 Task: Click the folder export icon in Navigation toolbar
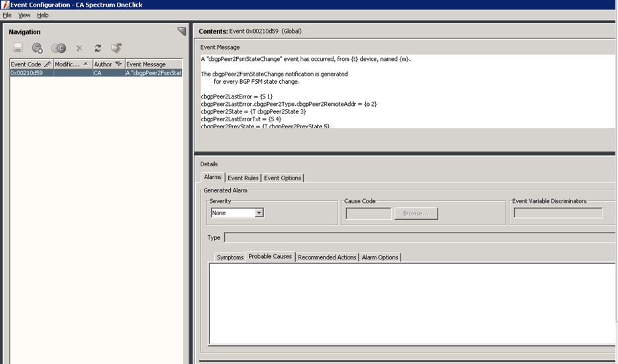[116, 48]
